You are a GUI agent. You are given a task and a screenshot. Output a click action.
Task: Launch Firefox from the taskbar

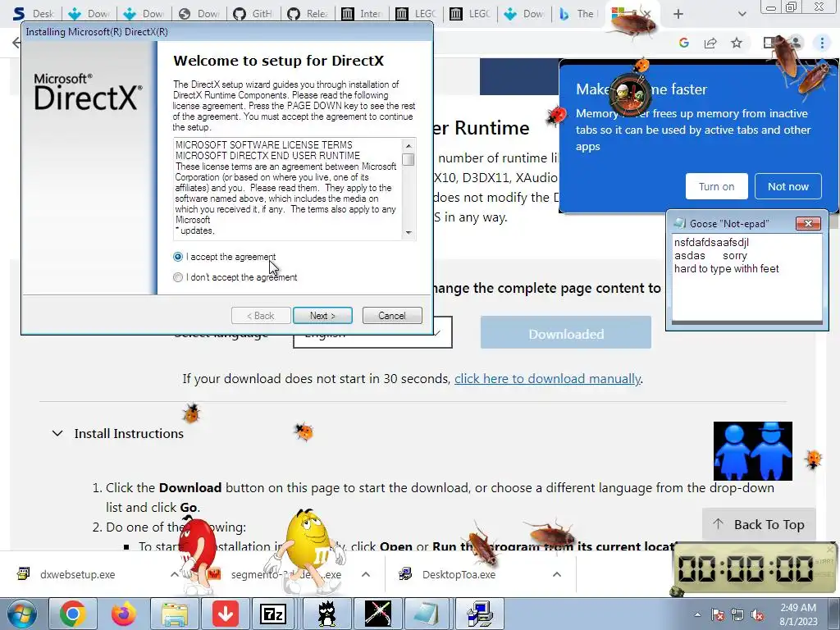(124, 614)
